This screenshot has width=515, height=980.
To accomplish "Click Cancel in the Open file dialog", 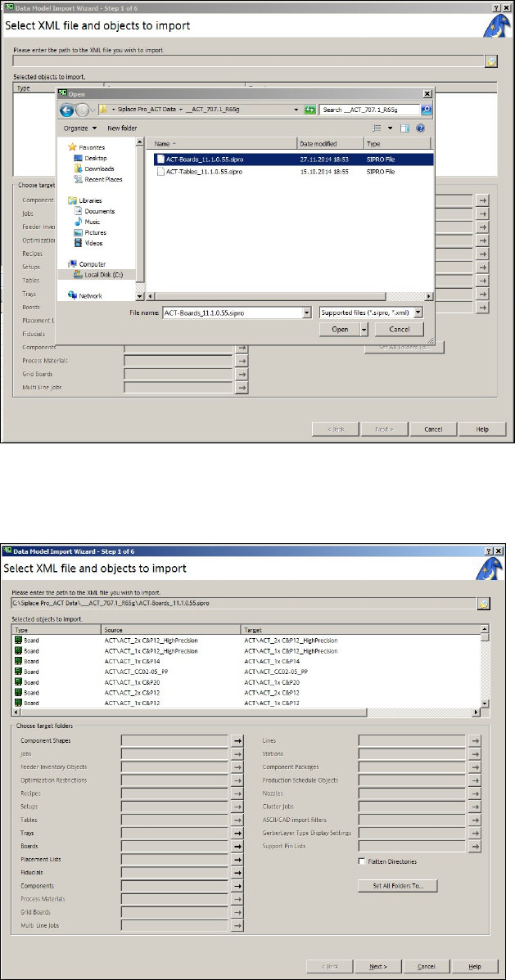I will click(399, 329).
